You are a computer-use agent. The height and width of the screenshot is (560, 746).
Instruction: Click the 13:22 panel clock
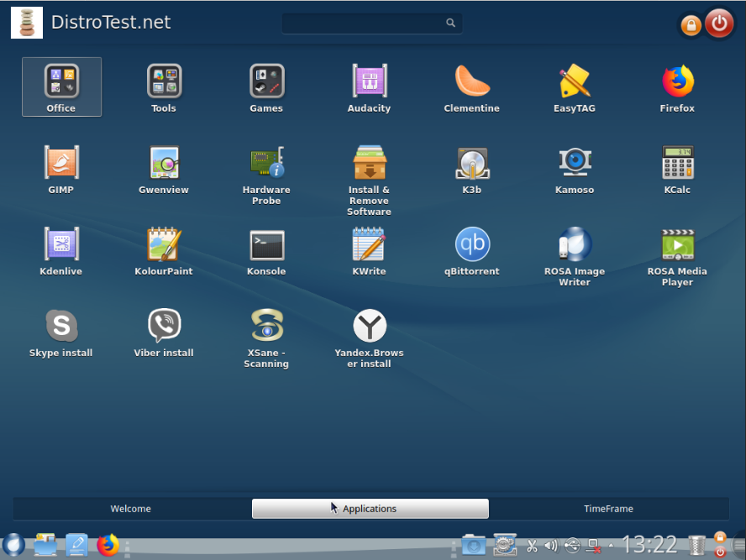pos(650,545)
